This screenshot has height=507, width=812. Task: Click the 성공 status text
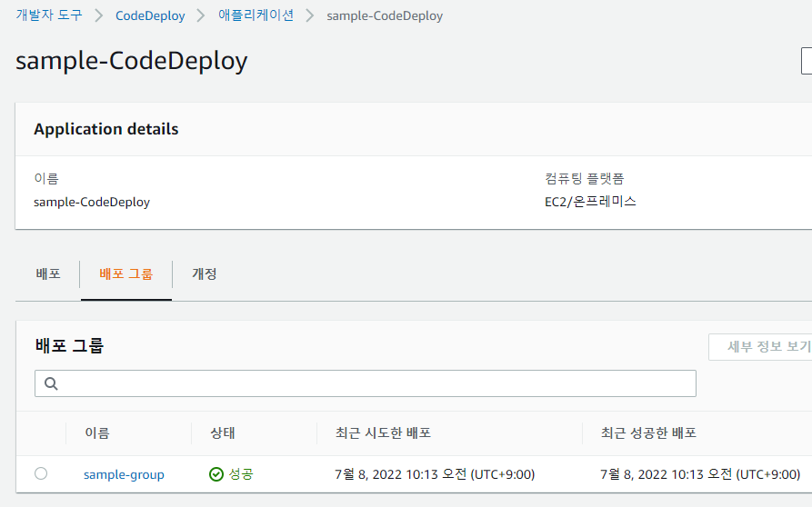click(241, 474)
